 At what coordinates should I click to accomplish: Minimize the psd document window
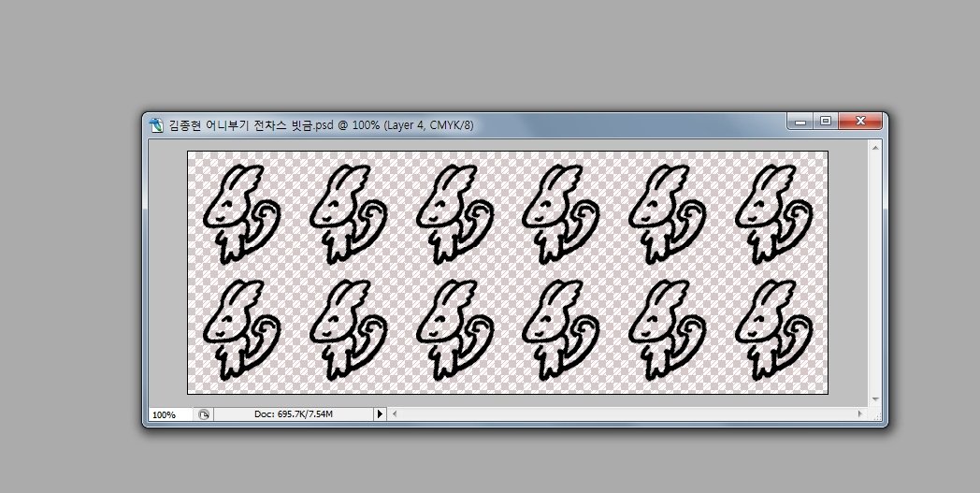[800, 122]
